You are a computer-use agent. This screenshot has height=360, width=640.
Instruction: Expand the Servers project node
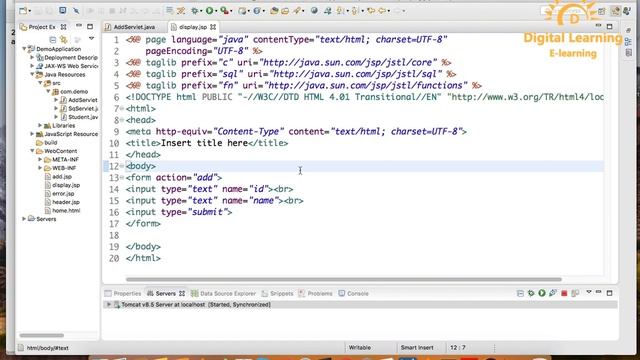pos(24,219)
